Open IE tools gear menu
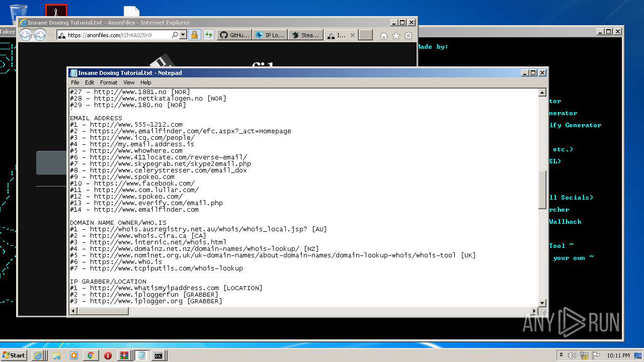Viewport: 644px width, 362px height. pos(409,36)
